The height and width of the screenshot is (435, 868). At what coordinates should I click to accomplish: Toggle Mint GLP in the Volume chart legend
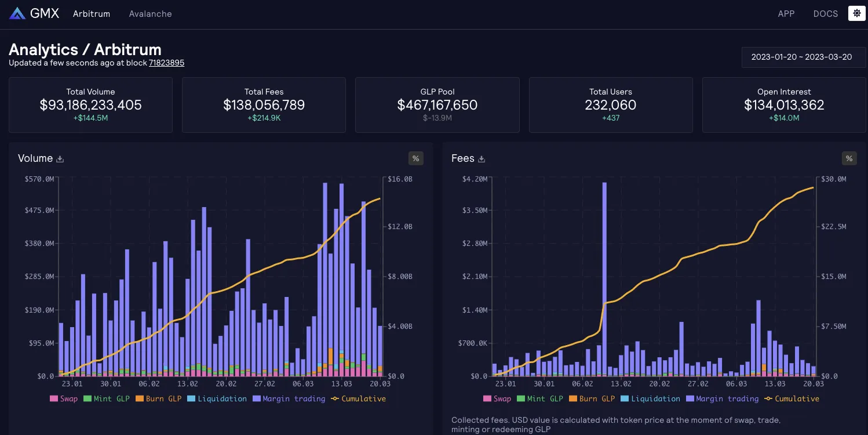107,398
